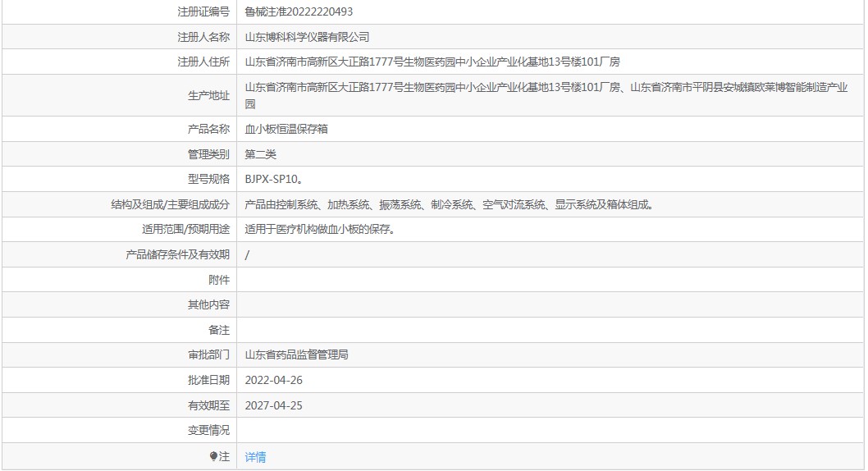Click the 注册人住所 label
This screenshot has width=868, height=471.
(x=203, y=62)
